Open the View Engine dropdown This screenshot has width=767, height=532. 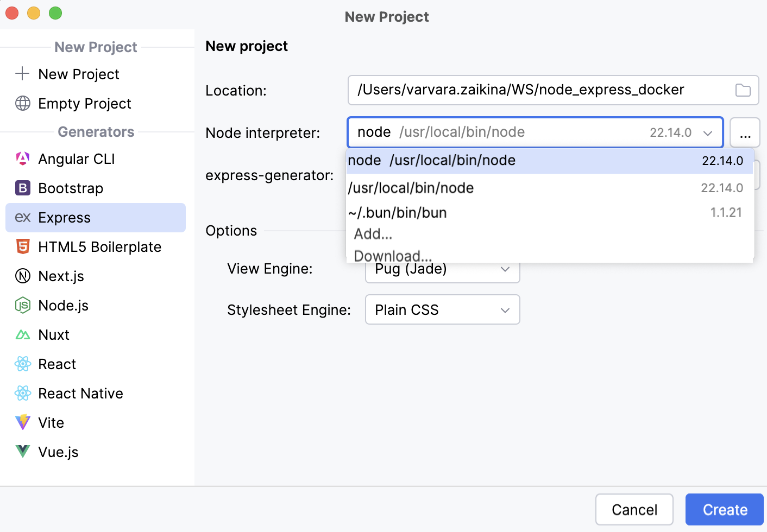coord(505,269)
